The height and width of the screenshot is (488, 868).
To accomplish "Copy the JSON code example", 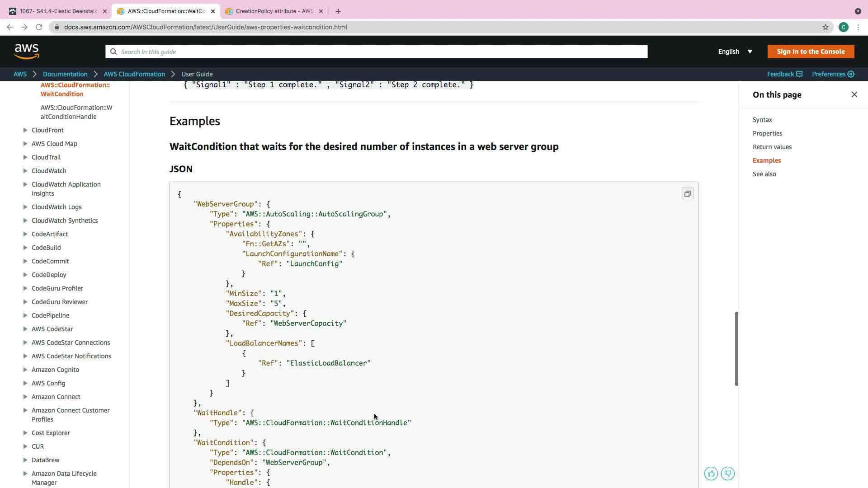I will (687, 194).
